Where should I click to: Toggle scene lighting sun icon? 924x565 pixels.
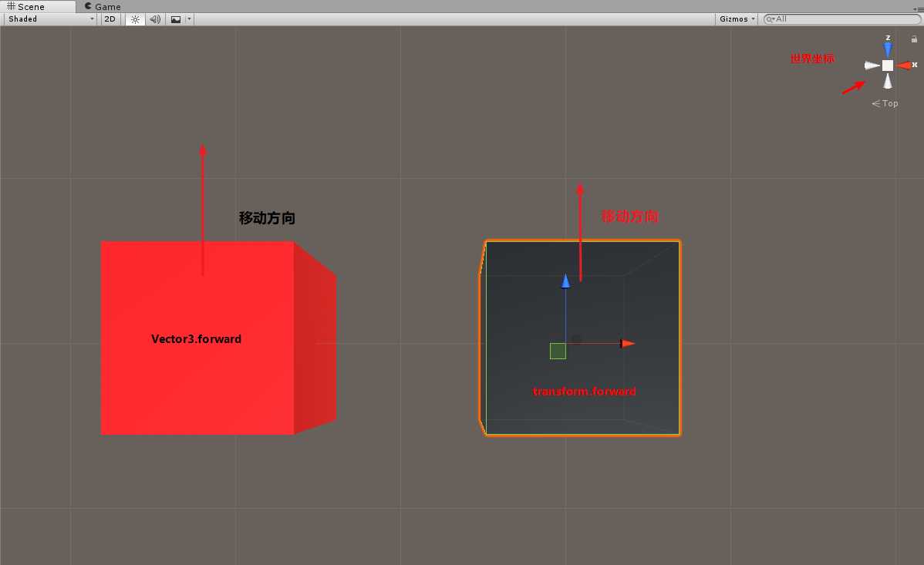pos(135,19)
